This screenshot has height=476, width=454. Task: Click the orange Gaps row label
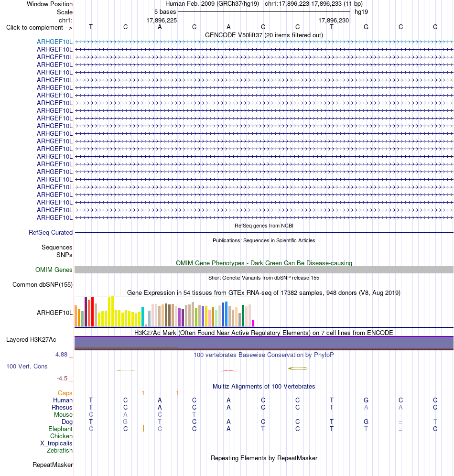pos(65,393)
